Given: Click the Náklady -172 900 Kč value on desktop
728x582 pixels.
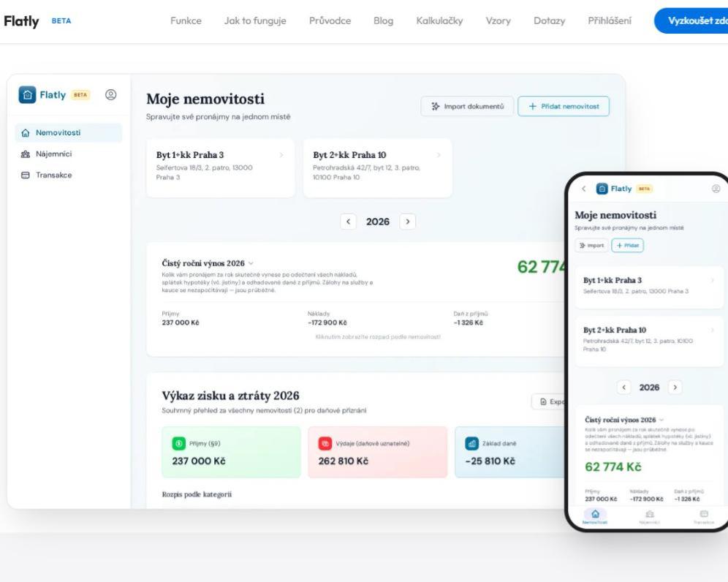Looking at the screenshot, I should pyautogui.click(x=327, y=323).
